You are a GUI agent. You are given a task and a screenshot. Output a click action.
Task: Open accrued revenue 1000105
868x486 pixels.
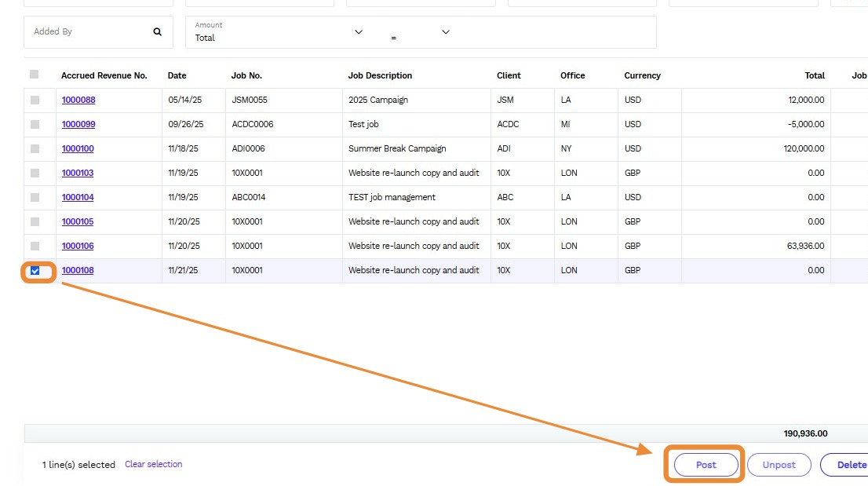[78, 222]
